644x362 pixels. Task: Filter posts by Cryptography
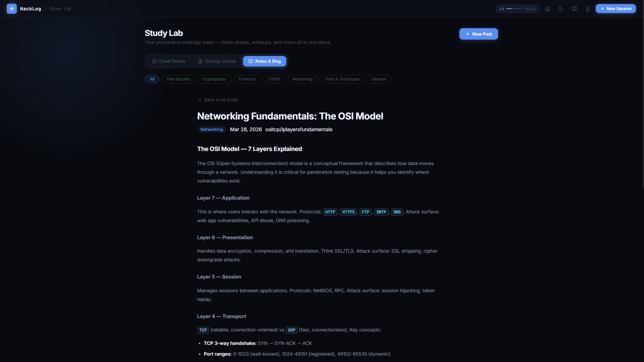(x=214, y=79)
